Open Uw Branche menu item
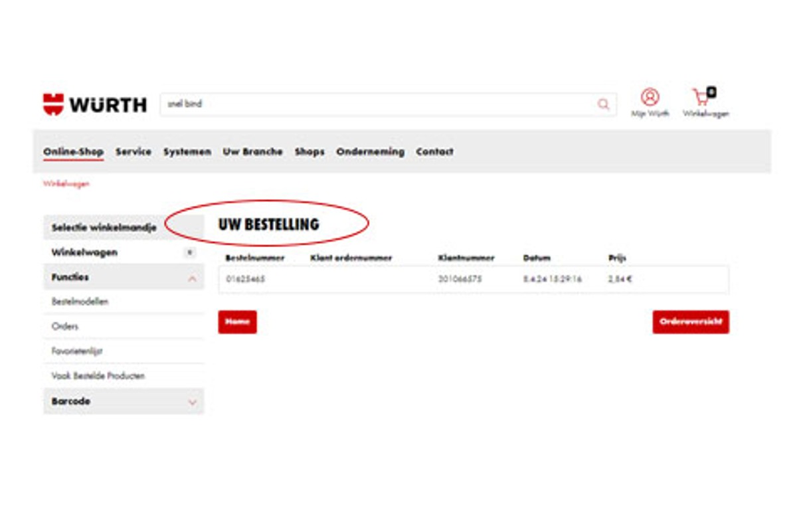Viewport: 797px width, 532px height. pyautogui.click(x=252, y=151)
